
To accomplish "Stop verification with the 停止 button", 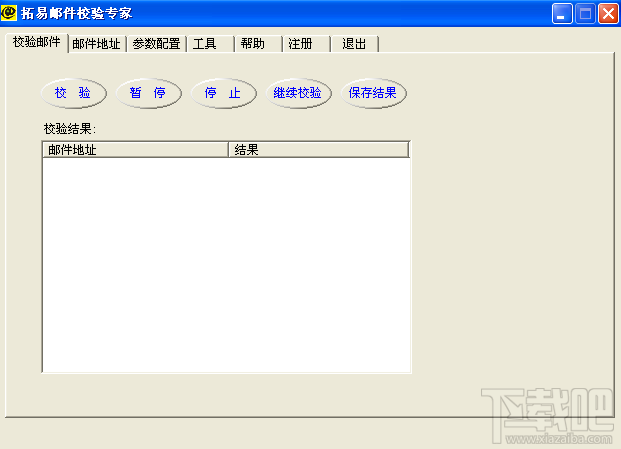I will pyautogui.click(x=224, y=93).
